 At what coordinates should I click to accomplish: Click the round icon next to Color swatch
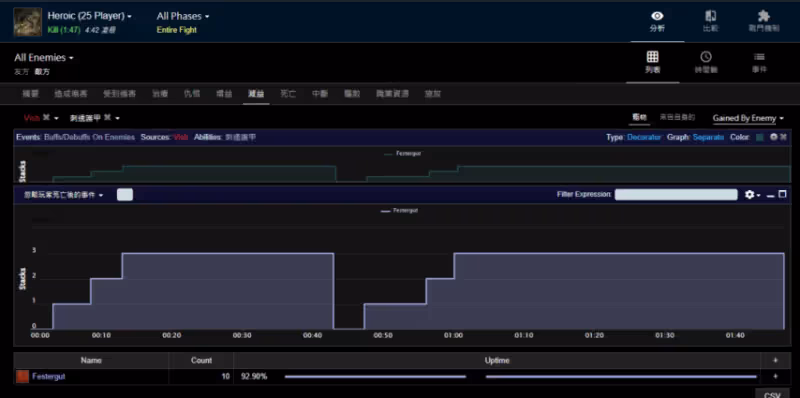pos(773,137)
